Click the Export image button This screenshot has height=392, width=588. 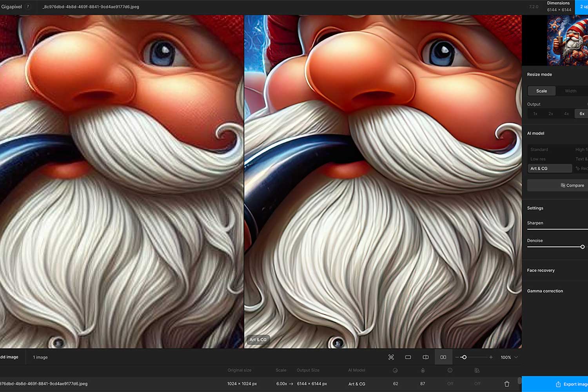coord(555,384)
